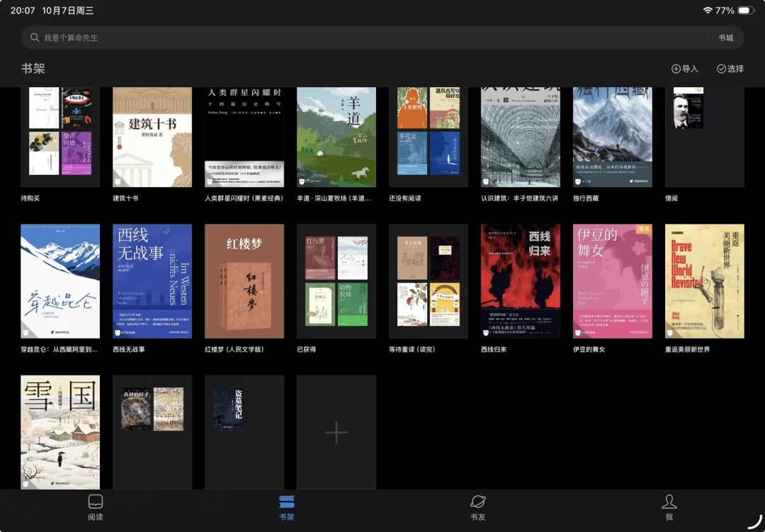
Task: Open the folder containing 盗墓笔记
Action: pyautogui.click(x=244, y=432)
